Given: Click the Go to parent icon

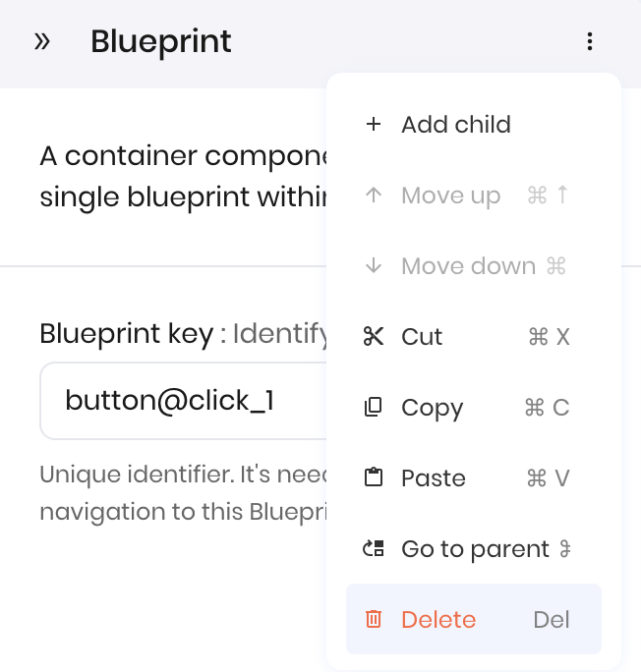Looking at the screenshot, I should coord(374,548).
